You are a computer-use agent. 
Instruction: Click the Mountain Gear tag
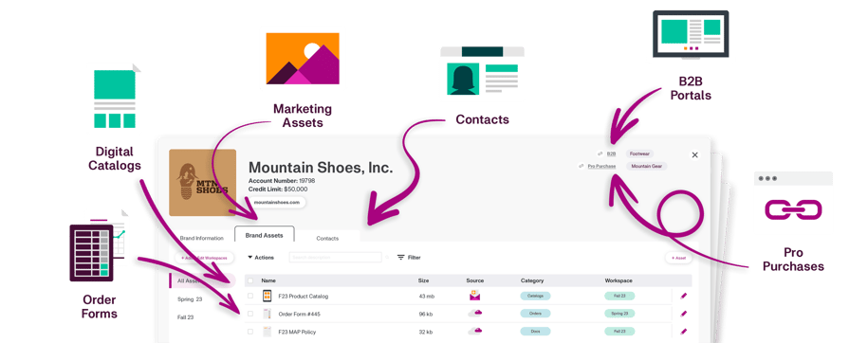click(647, 166)
